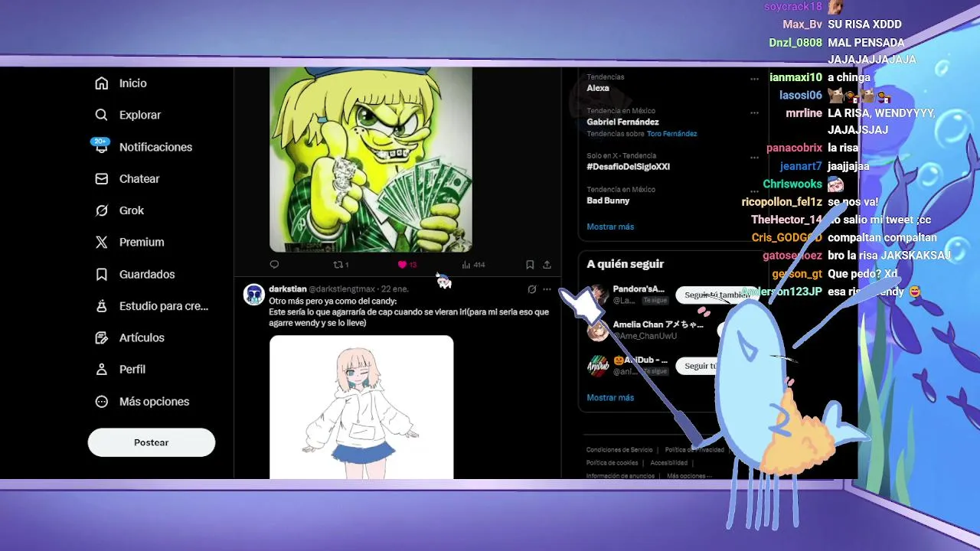Click jeanart7 username in stream chat
Image resolution: width=980 pixels, height=551 pixels.
tap(801, 166)
